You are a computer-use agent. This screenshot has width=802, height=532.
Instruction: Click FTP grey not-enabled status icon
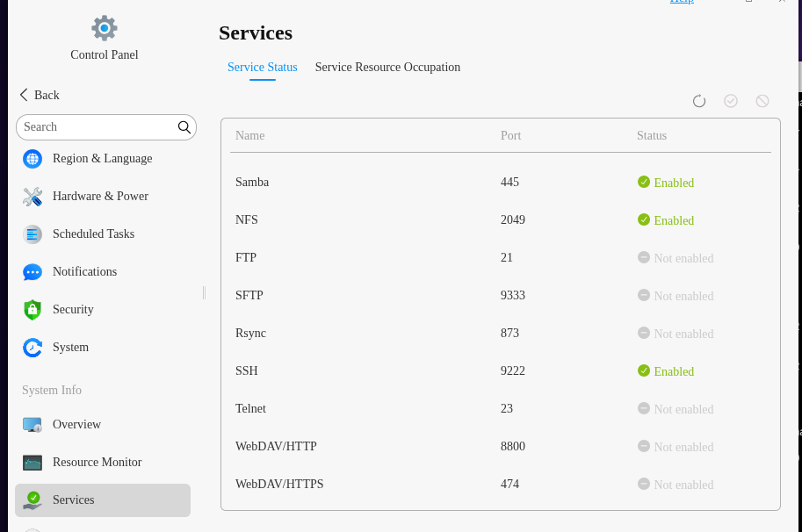tap(644, 257)
